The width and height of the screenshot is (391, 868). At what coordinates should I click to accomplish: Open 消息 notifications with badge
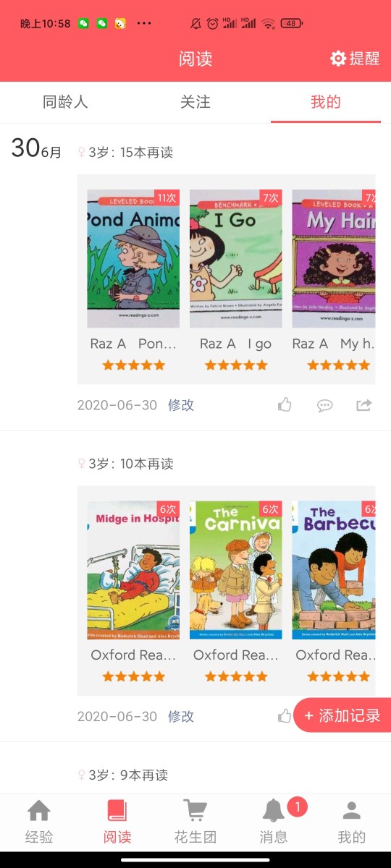point(274,823)
